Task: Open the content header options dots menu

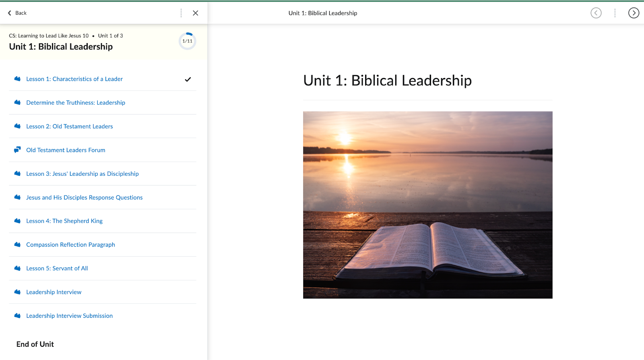Action: pos(615,13)
